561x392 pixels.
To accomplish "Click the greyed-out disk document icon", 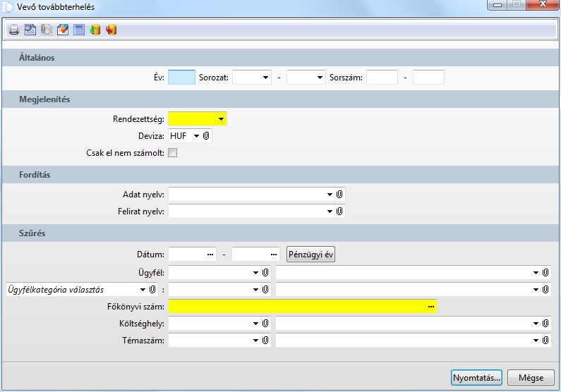I will (x=47, y=30).
